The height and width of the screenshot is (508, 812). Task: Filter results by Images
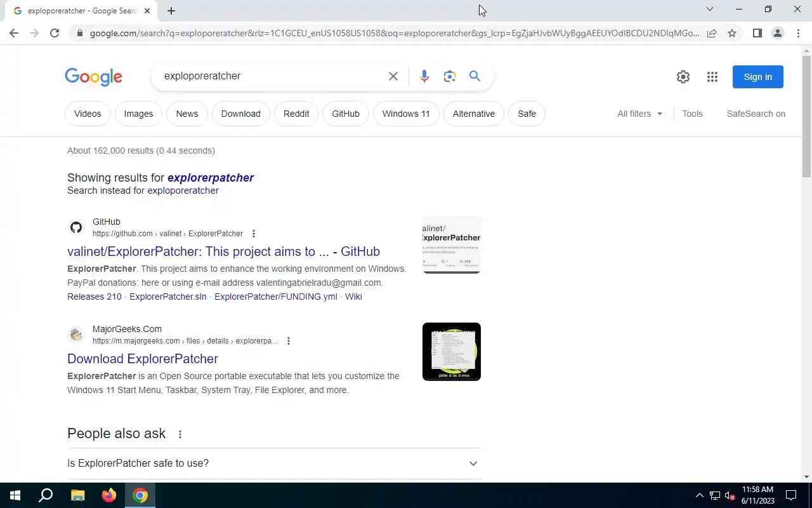tap(138, 114)
